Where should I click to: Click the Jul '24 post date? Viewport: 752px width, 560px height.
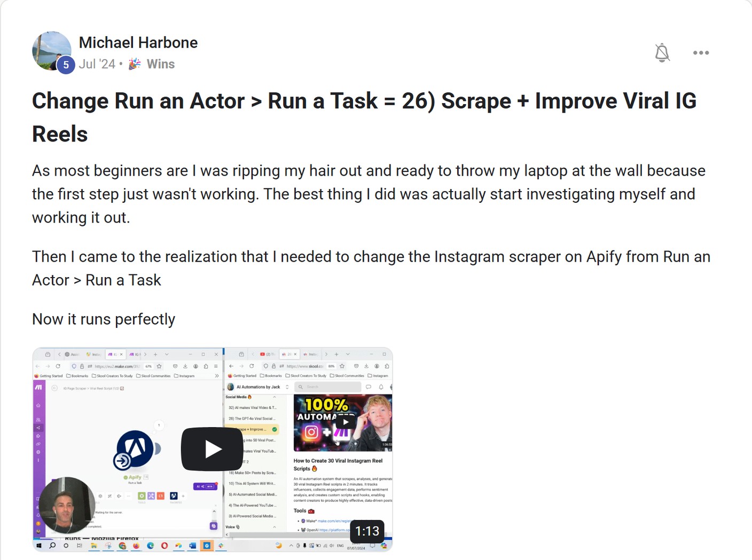[97, 64]
